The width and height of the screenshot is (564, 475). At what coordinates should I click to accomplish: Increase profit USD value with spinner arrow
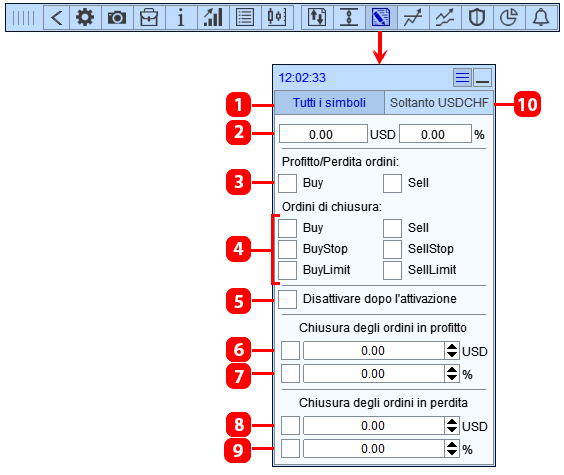tap(452, 347)
